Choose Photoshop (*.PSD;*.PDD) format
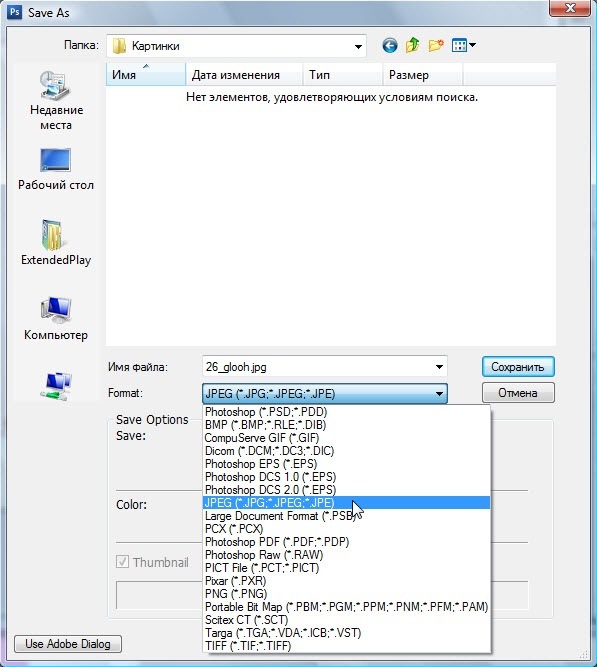597x667 pixels. coord(346,412)
